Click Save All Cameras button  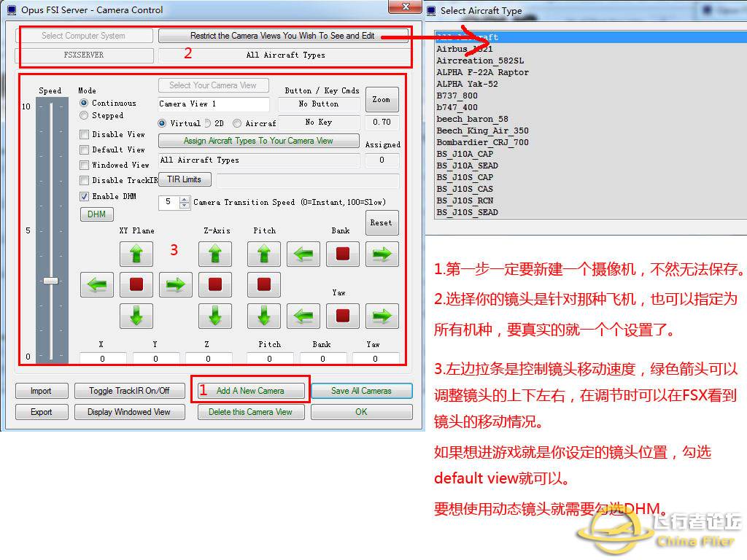coord(362,391)
